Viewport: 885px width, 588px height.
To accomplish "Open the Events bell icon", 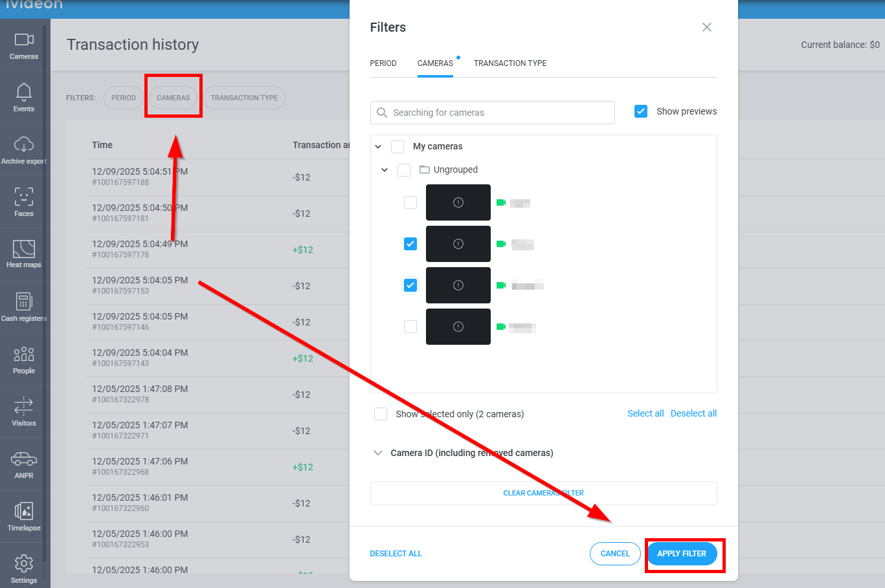I will pos(24,98).
